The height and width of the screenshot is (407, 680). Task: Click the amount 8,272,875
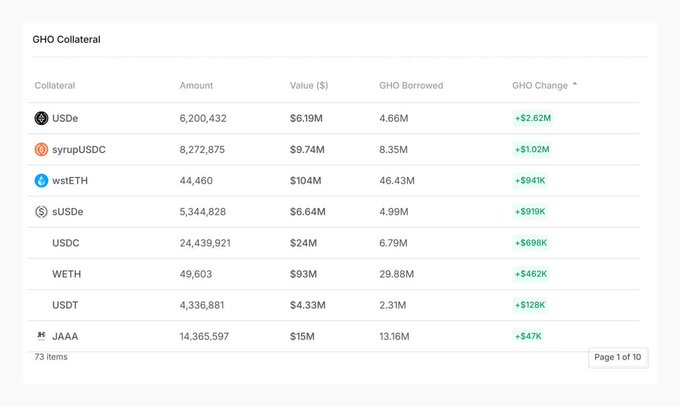pos(202,150)
